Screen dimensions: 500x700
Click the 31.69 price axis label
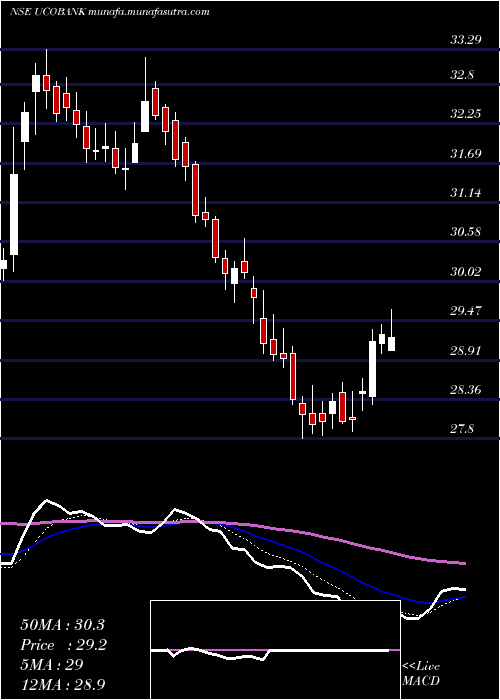coord(465,154)
